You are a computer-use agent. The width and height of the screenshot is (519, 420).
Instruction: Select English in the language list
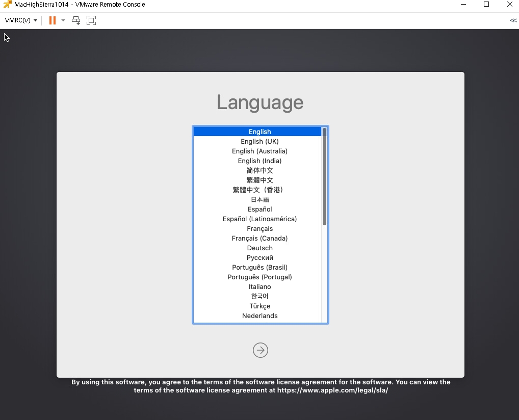click(x=257, y=132)
